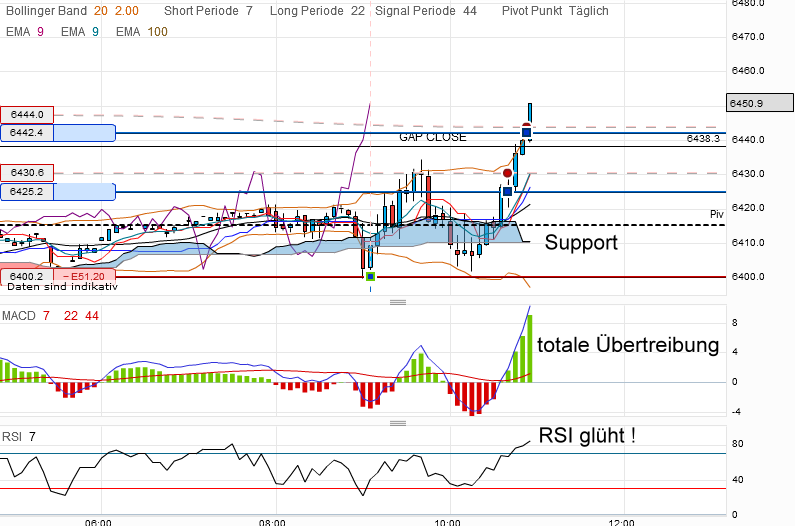Click the MACD axis value 8
Screen dimensions: 795x526
[735, 323]
